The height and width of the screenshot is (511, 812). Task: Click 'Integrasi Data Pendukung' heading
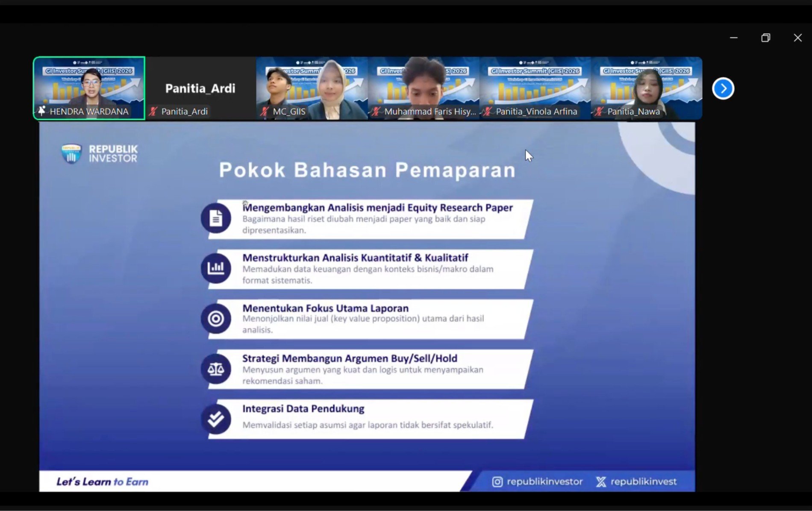(x=303, y=408)
